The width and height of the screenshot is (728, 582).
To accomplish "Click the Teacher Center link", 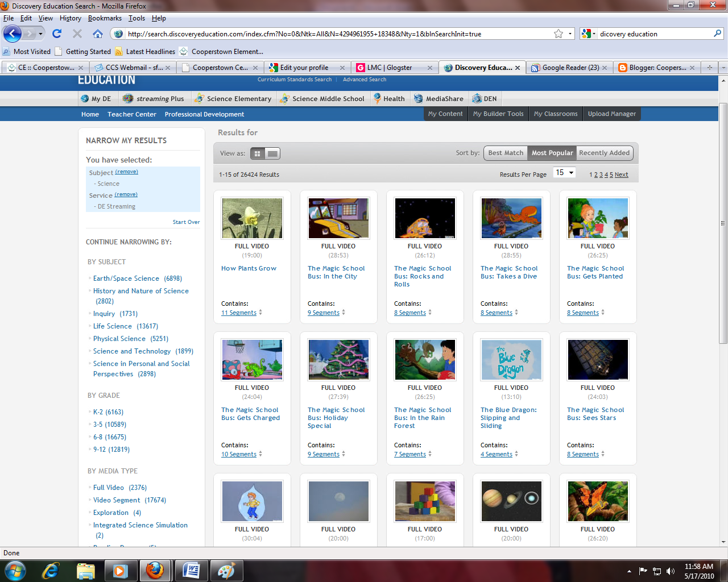I will tap(132, 114).
